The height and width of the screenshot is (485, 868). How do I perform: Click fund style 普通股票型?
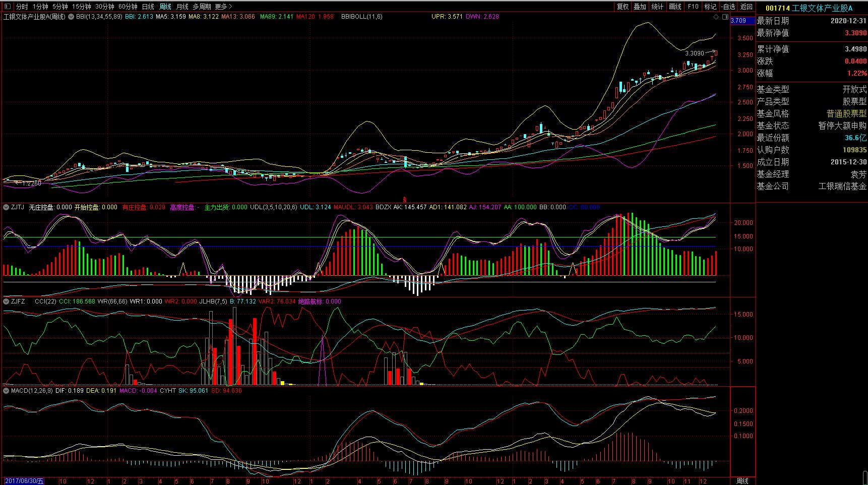click(x=847, y=114)
